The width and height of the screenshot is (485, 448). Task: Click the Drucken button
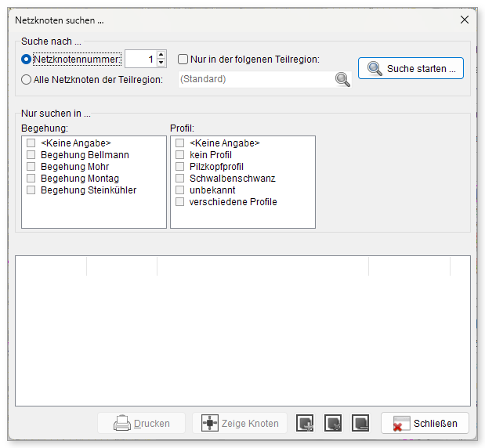coord(141,423)
